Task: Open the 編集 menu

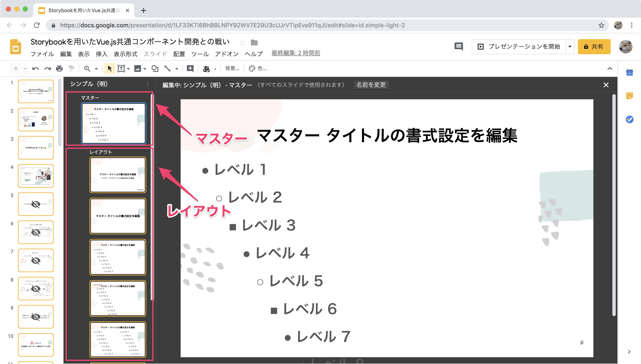Action: 66,54
